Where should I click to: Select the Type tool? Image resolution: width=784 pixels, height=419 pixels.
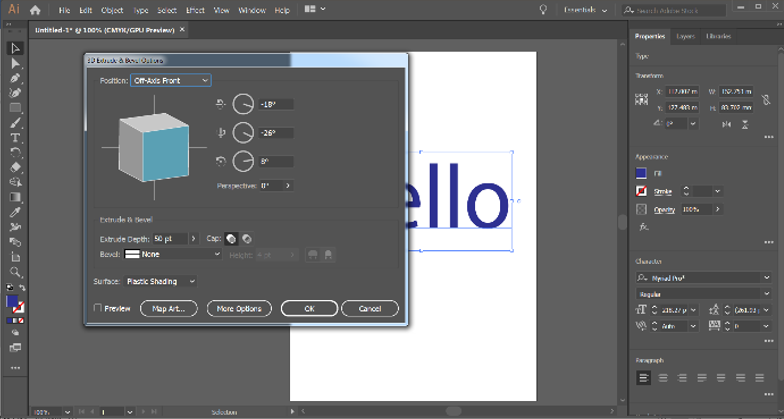[15, 138]
